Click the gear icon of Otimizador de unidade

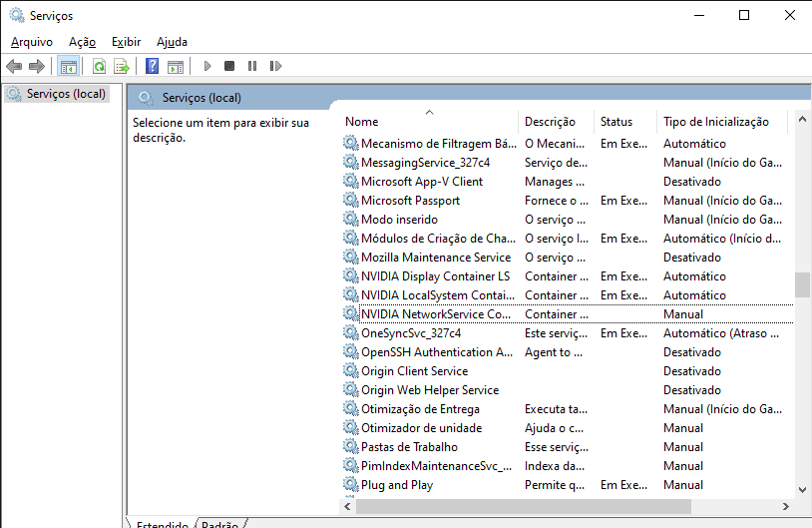(351, 428)
